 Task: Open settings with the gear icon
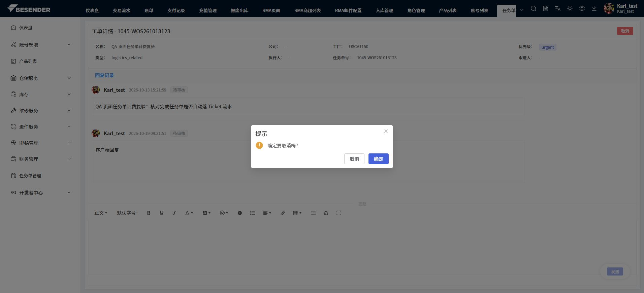582,8
